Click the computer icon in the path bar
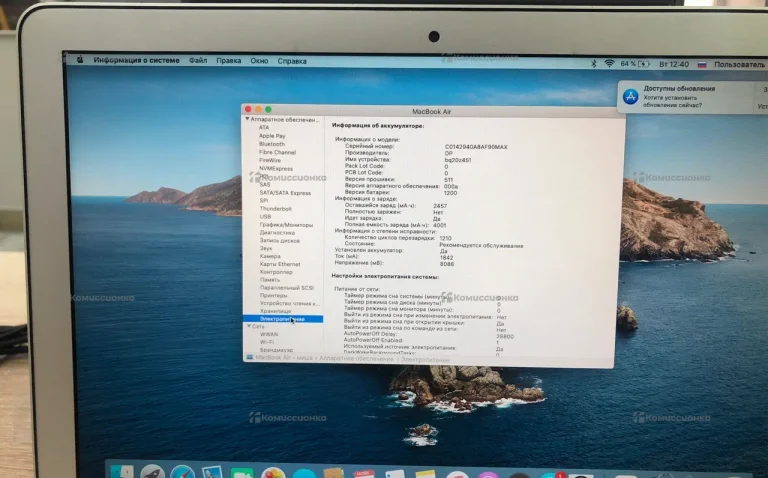Viewport: 768px width, 478px height. (249, 357)
